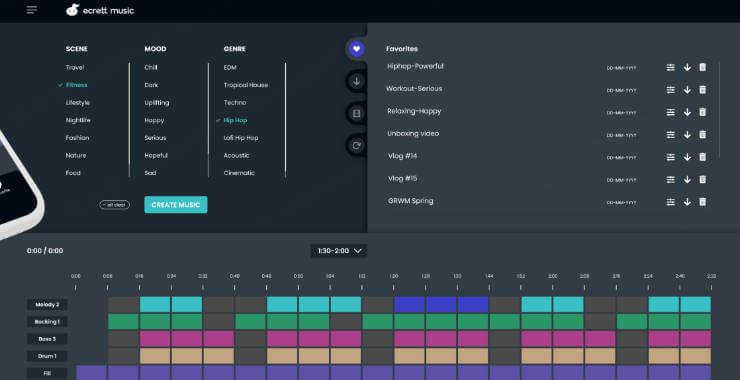
Task: Click the refresh history side icon
Action: click(x=356, y=145)
